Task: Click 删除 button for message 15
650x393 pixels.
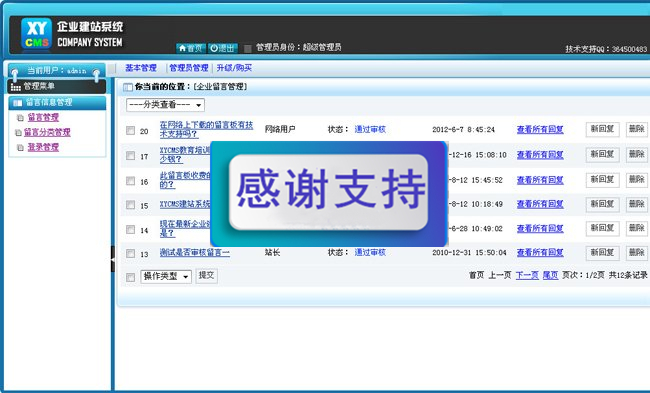Action: click(637, 204)
